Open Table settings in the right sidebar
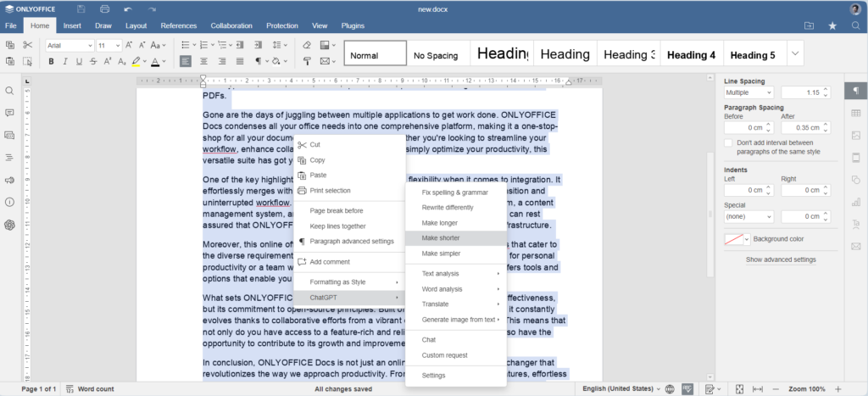The width and height of the screenshot is (868, 396). point(856,113)
